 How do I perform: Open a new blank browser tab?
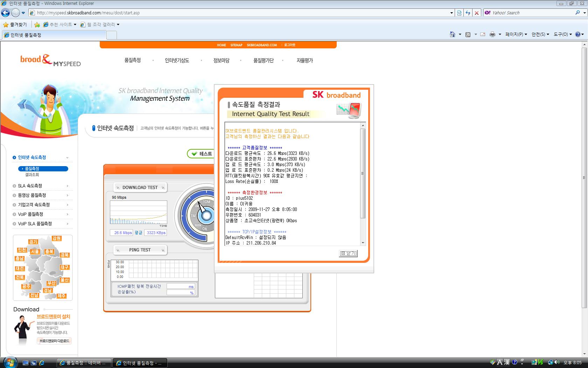[111, 35]
